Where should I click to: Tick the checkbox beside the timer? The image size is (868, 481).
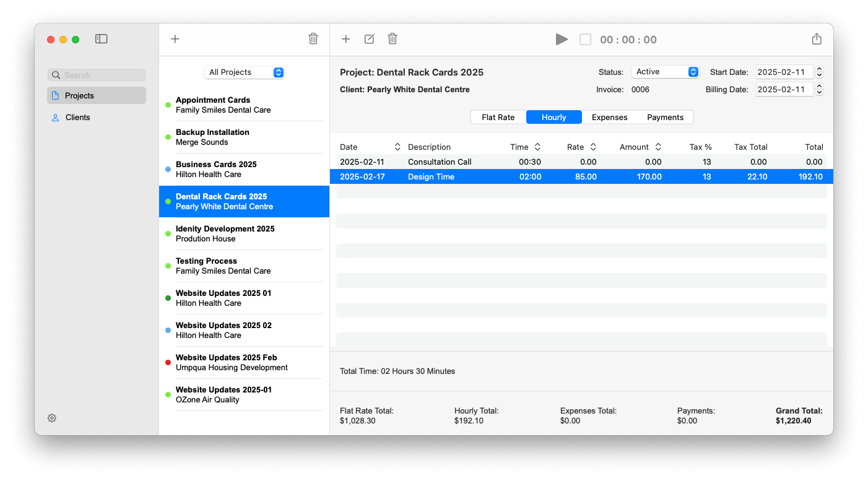[x=585, y=39]
